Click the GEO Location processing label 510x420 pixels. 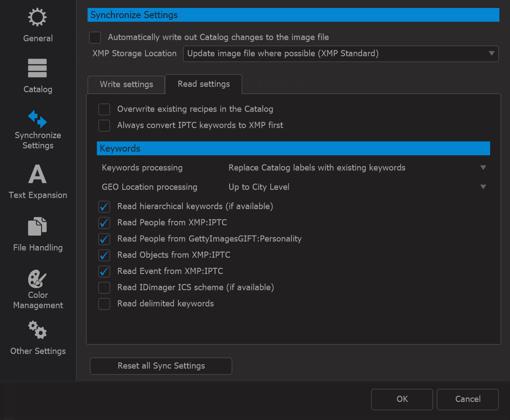pos(150,187)
